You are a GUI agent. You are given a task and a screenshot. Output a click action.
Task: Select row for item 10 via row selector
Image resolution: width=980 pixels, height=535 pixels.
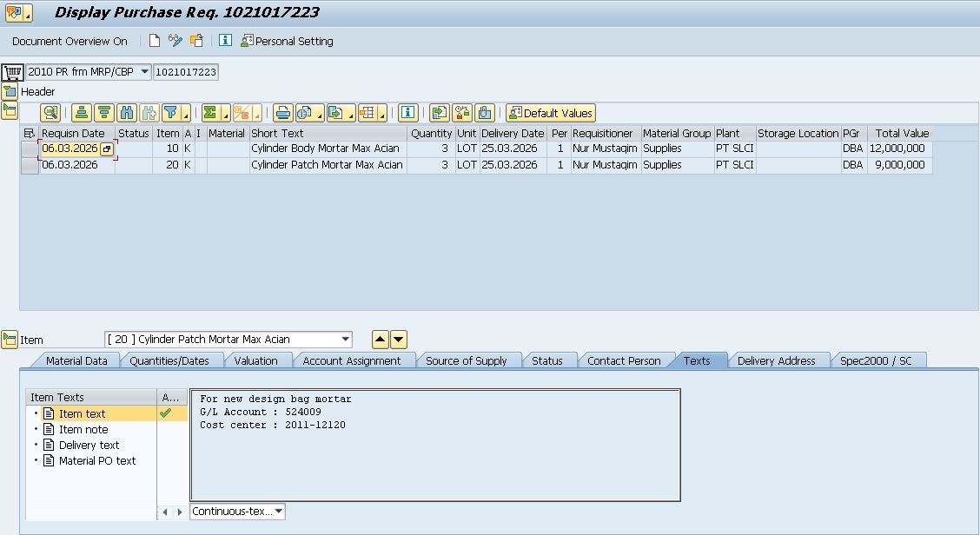30,149
